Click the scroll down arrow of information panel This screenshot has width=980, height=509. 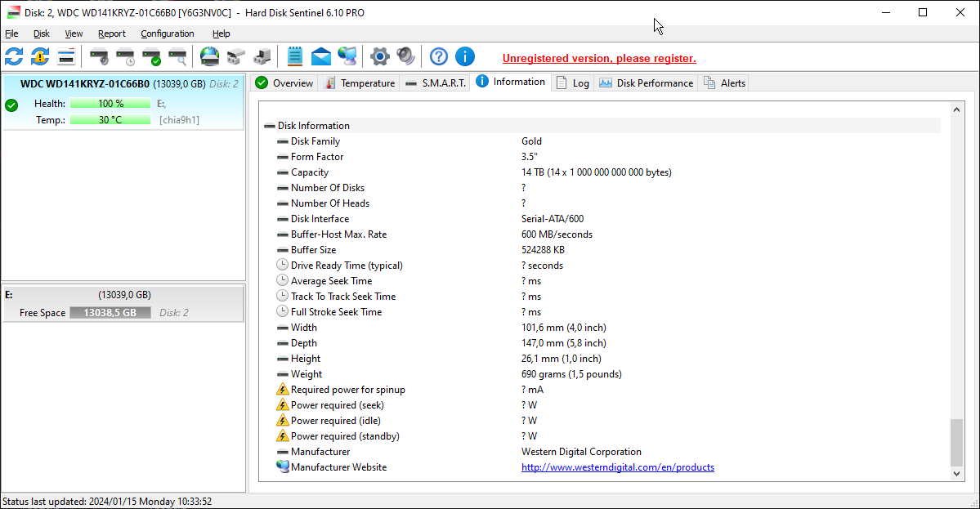(x=956, y=473)
